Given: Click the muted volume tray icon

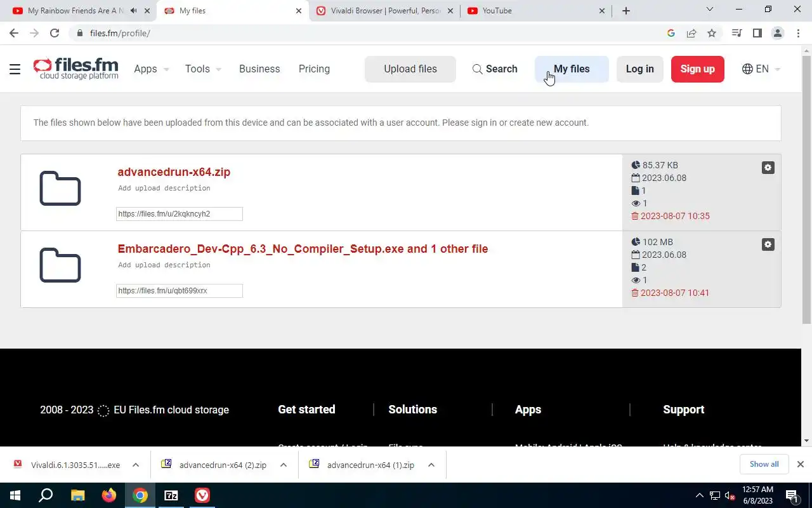Looking at the screenshot, I should pos(730,495).
